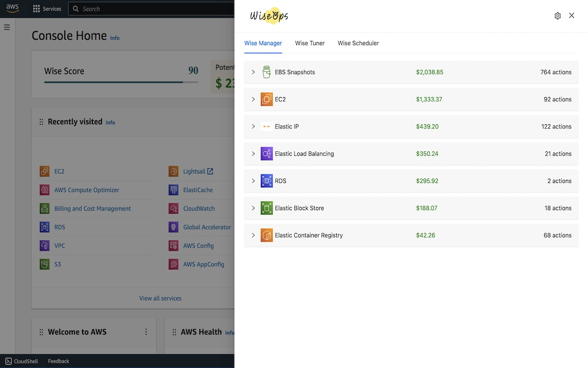Grab the Recently visited drag handle
Viewport: 588px width, 368px height.
coord(41,122)
